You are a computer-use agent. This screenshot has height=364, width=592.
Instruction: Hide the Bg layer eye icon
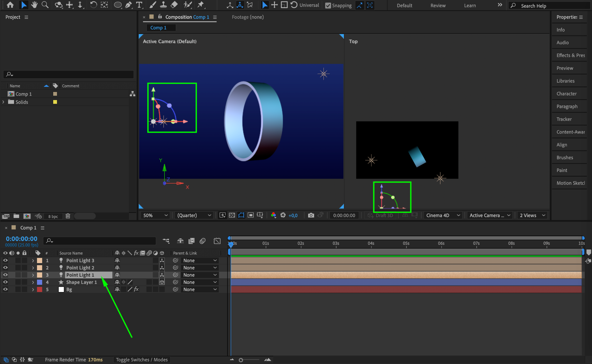tap(5, 289)
